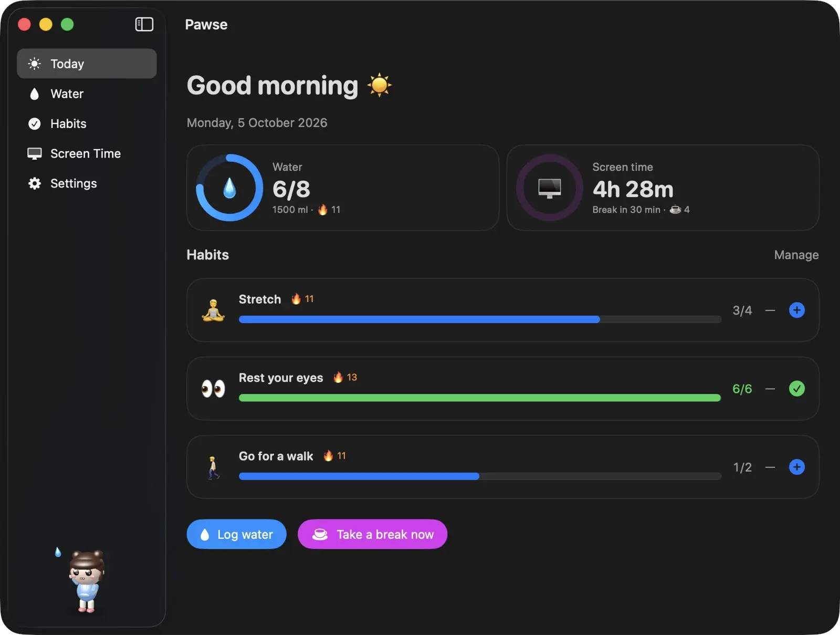Decrement Go for a walk with minus
Screen dimensions: 840x635
pyautogui.click(x=770, y=467)
